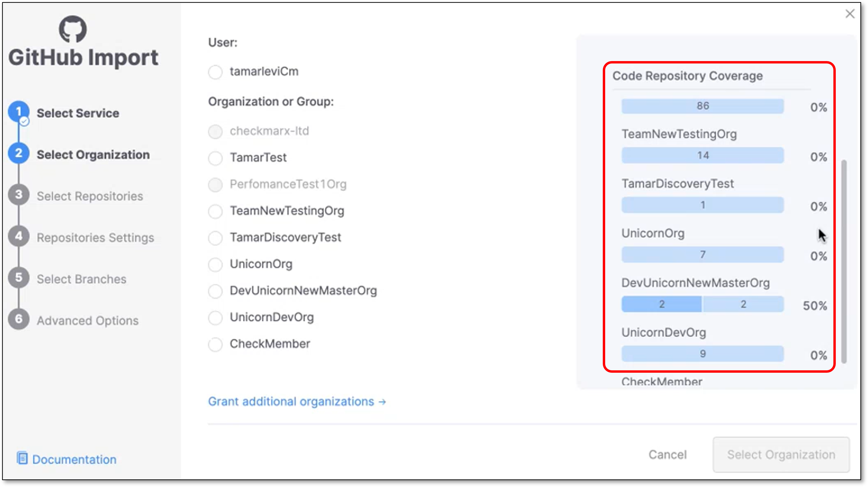The image size is (868, 487).
Task: Choose the UnicornOrg radio button
Action: click(x=215, y=264)
